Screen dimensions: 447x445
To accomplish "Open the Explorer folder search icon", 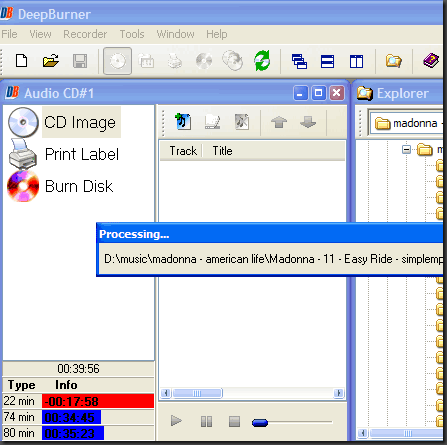I will pos(394,61).
